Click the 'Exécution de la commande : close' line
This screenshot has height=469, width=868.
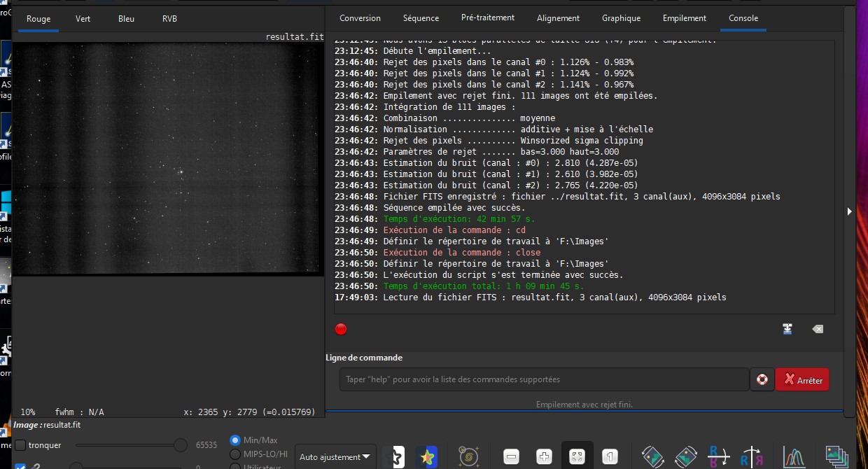462,253
